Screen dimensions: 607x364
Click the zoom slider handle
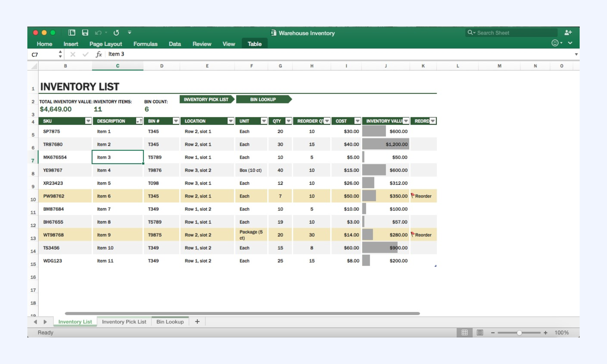click(519, 333)
